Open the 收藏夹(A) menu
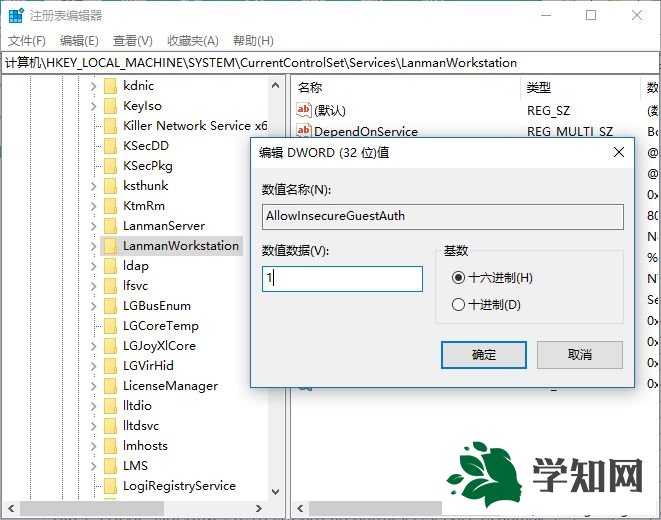The width and height of the screenshot is (661, 520). 193,41
